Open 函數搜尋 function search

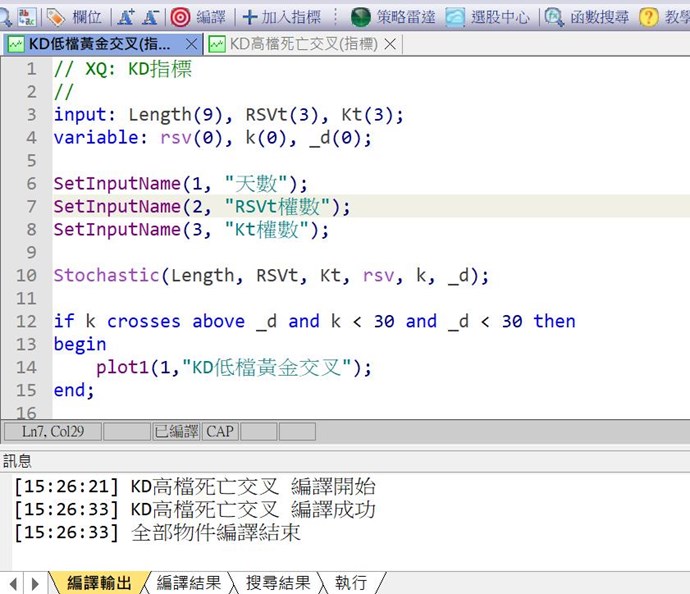click(554, 17)
